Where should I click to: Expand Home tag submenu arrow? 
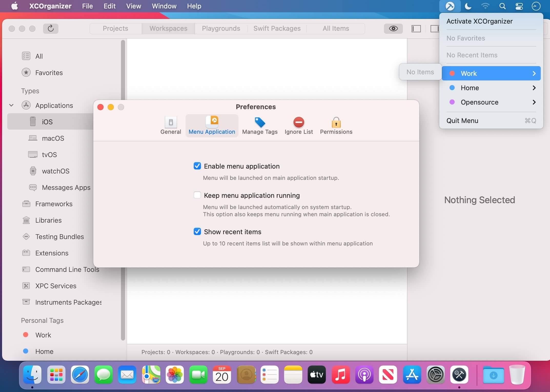534,88
